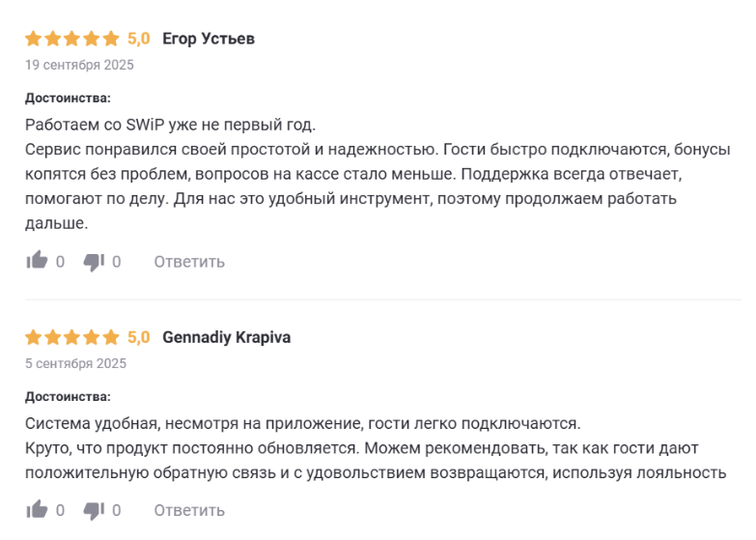Click thumbs-up on Gennadiy Krapiva's review
The width and height of the screenshot is (756, 540).
coord(37,509)
